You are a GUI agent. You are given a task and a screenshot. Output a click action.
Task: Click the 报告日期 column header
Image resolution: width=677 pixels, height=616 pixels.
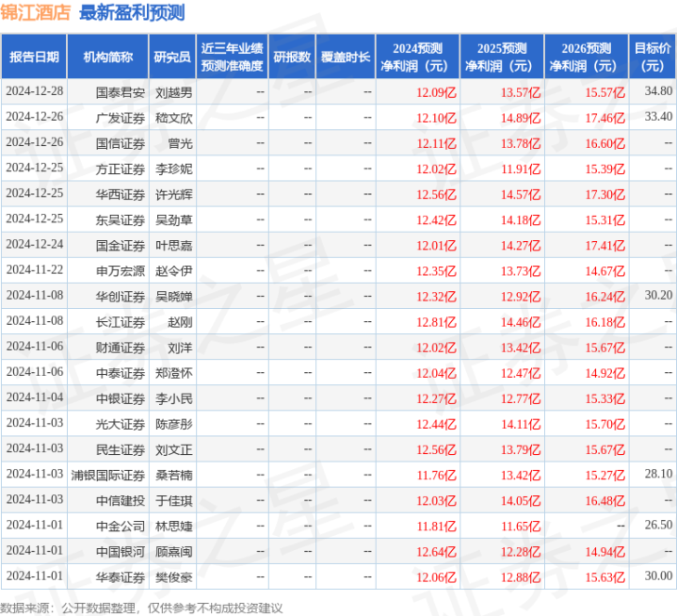34,57
